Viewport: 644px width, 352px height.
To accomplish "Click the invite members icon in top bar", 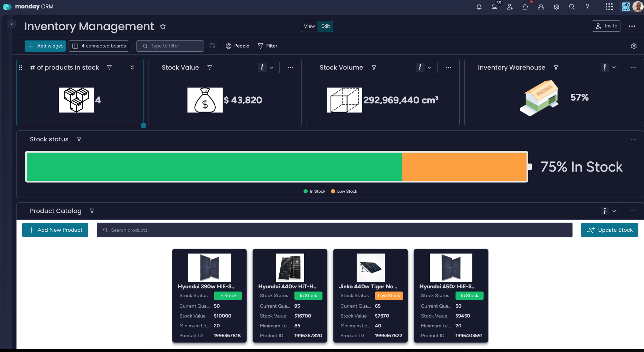I will 510,7.
